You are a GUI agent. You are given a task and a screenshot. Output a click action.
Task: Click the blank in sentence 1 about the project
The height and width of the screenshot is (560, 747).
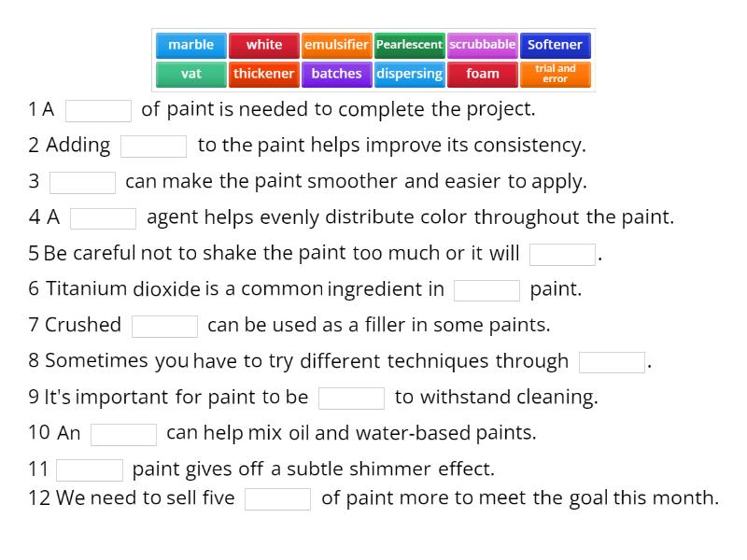click(x=100, y=110)
